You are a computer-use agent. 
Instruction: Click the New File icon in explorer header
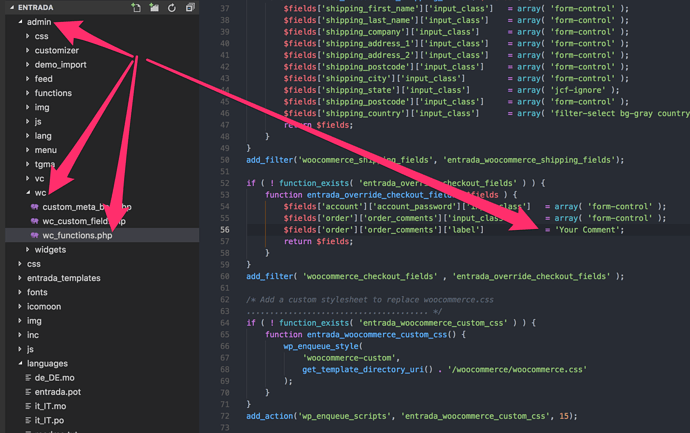(x=136, y=7)
